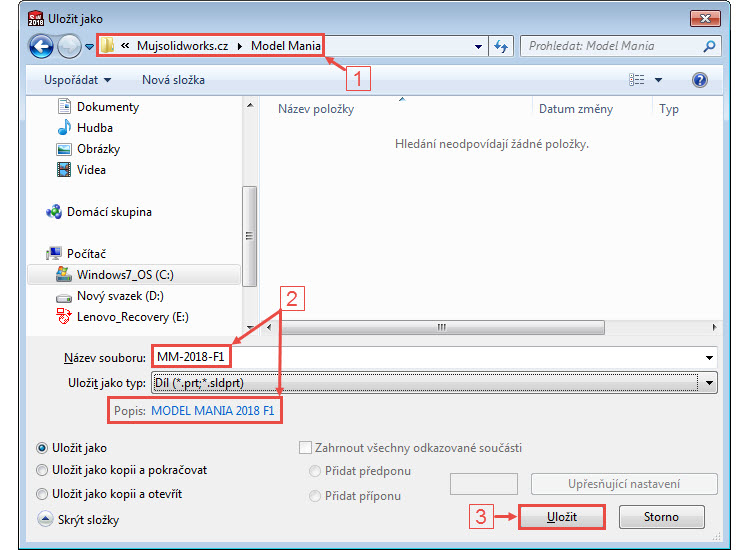Open the Uspořádat menu

77,80
